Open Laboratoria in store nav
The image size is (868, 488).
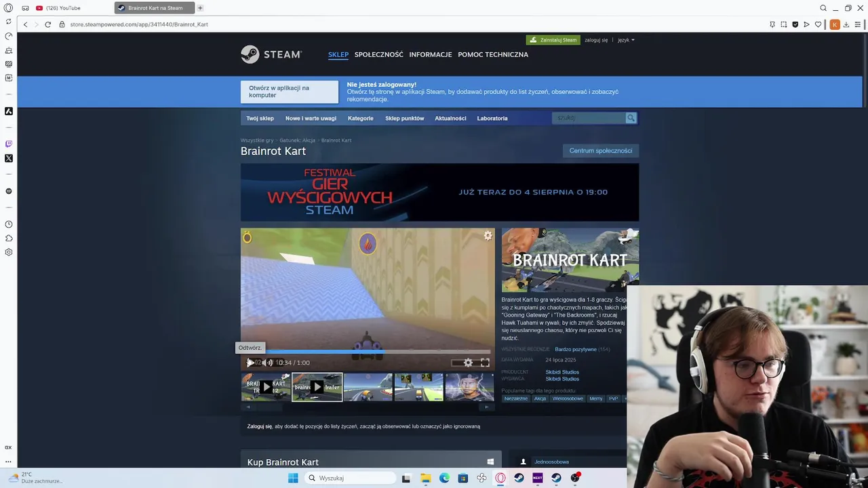[492, 118]
